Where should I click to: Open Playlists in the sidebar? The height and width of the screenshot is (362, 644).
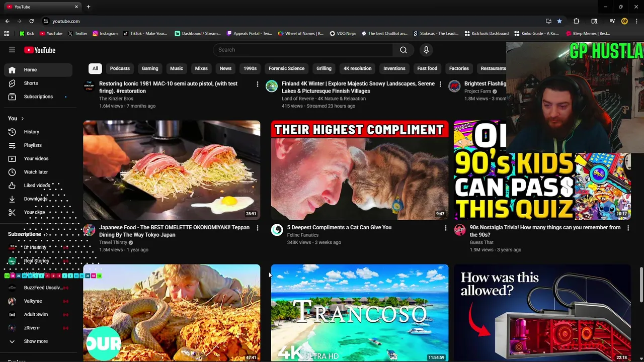tap(38, 145)
